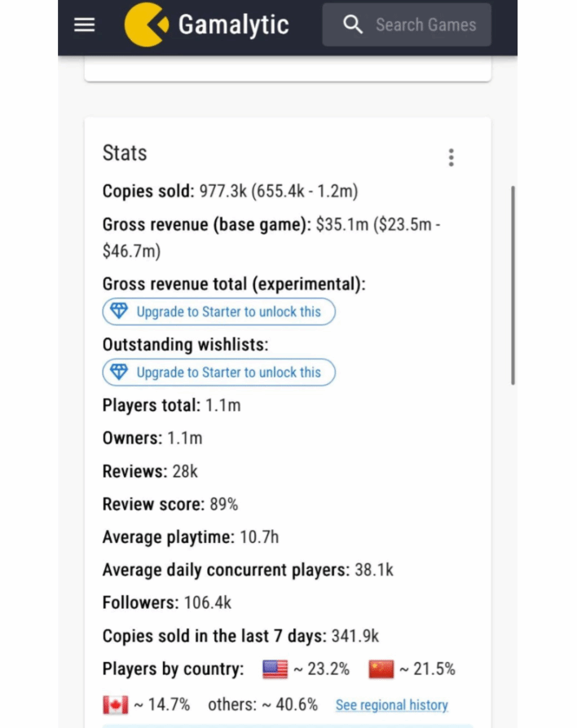The width and height of the screenshot is (577, 728).
Task: Click the yellow Pac-Man Gamalytic logo
Action: pos(146,25)
